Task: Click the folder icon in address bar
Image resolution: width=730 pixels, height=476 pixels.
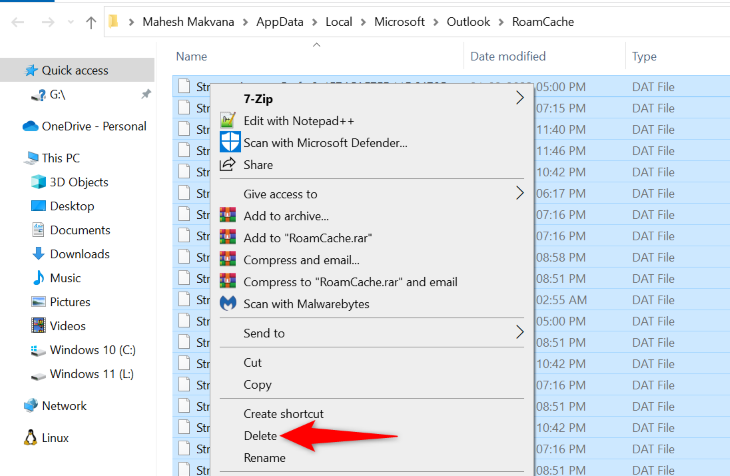Action: click(113, 21)
